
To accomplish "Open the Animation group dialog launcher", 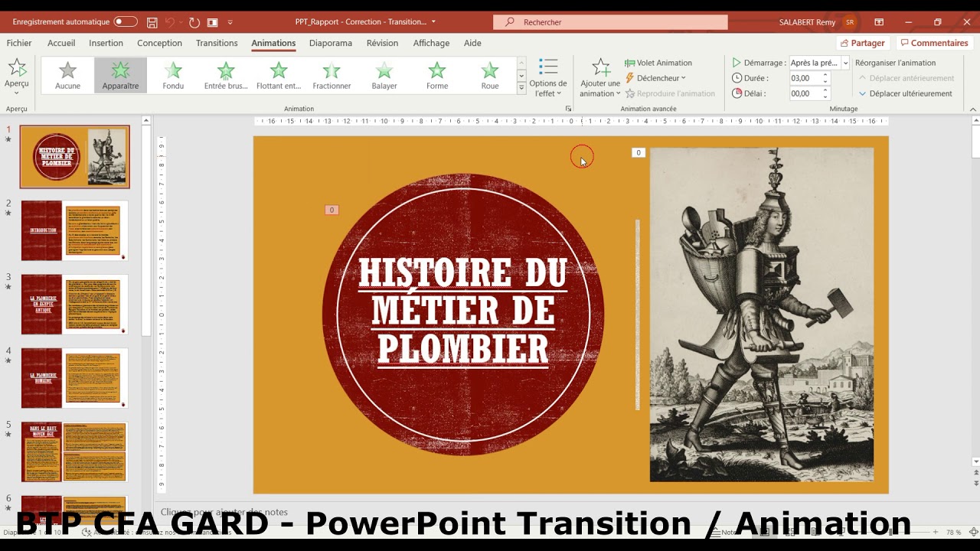I will (x=568, y=109).
